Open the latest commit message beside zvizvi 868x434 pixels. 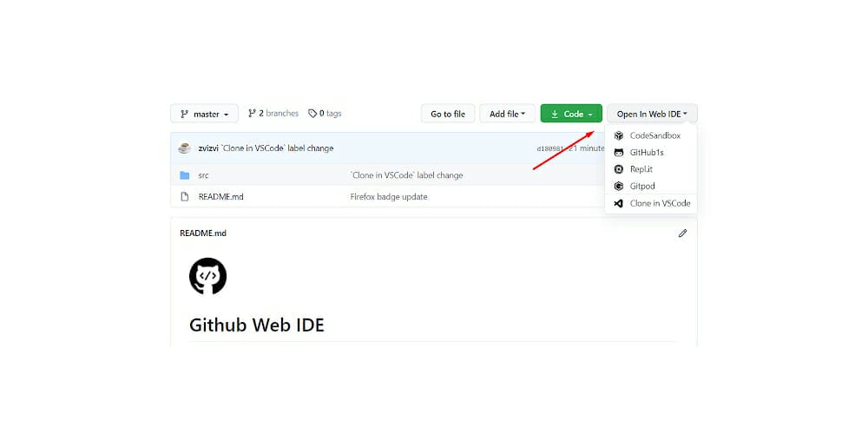pos(278,148)
